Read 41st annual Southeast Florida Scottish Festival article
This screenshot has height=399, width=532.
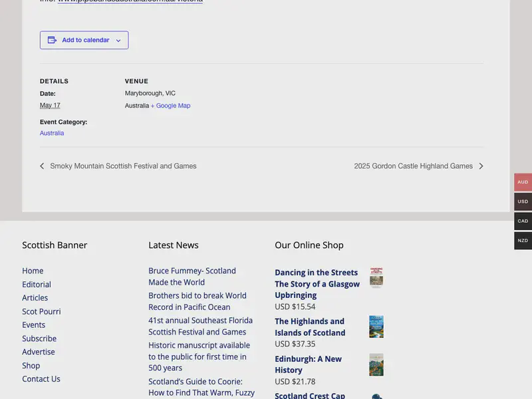pos(201,326)
